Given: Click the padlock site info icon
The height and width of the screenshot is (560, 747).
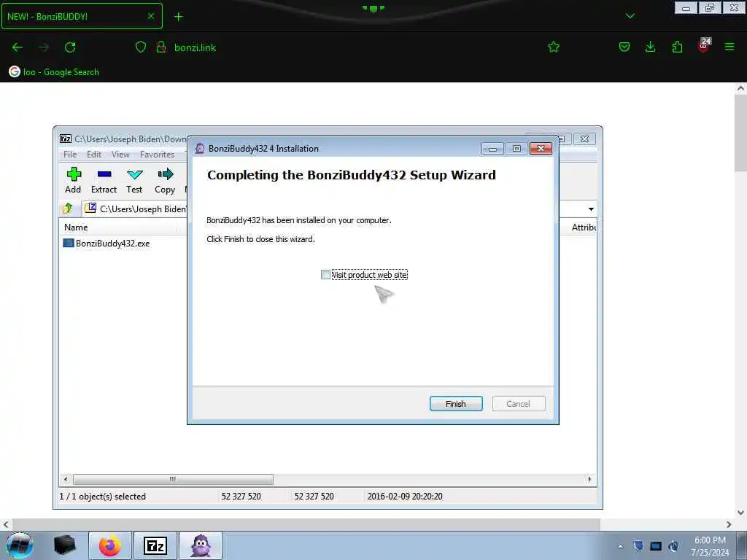Looking at the screenshot, I should (x=161, y=47).
